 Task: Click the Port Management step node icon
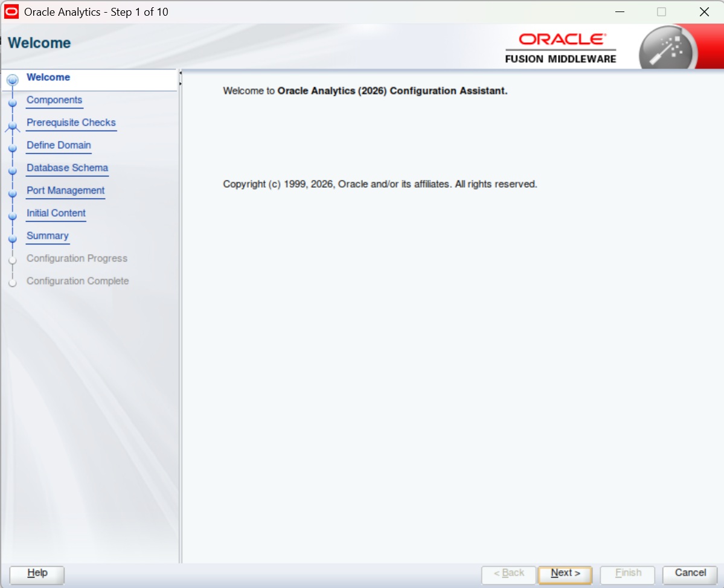pos(13,193)
